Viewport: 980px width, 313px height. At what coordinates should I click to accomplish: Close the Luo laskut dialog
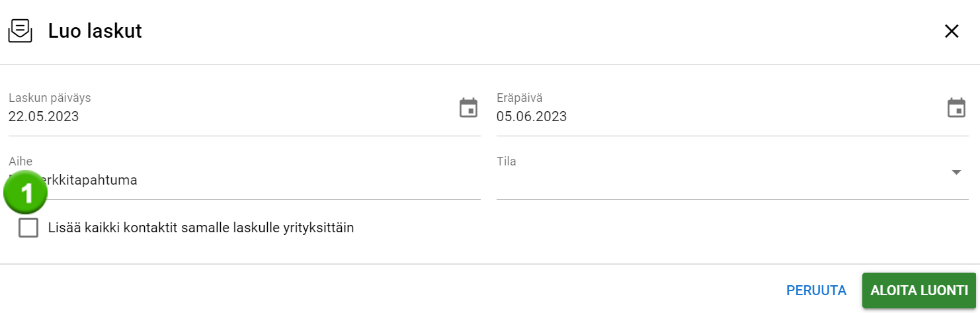pos(951,31)
